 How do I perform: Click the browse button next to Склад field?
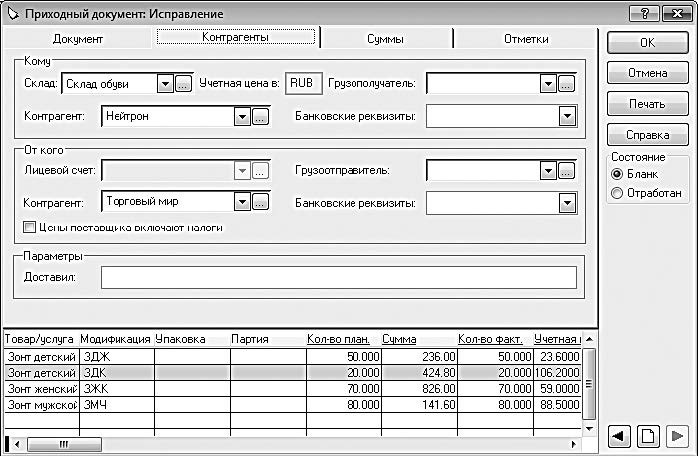[183, 84]
